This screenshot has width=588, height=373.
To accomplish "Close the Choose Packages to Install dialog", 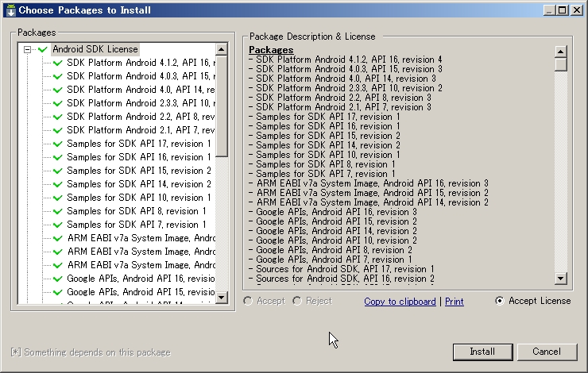I will pyautogui.click(x=576, y=10).
